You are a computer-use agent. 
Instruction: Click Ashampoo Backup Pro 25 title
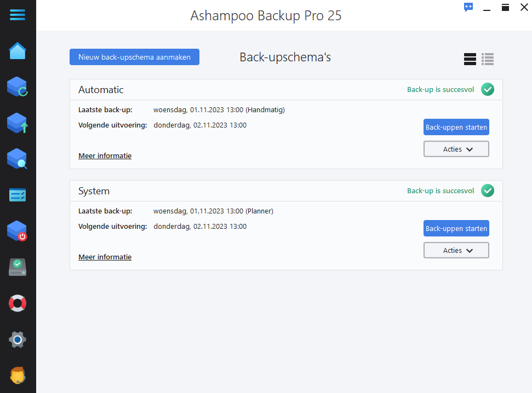[266, 15]
